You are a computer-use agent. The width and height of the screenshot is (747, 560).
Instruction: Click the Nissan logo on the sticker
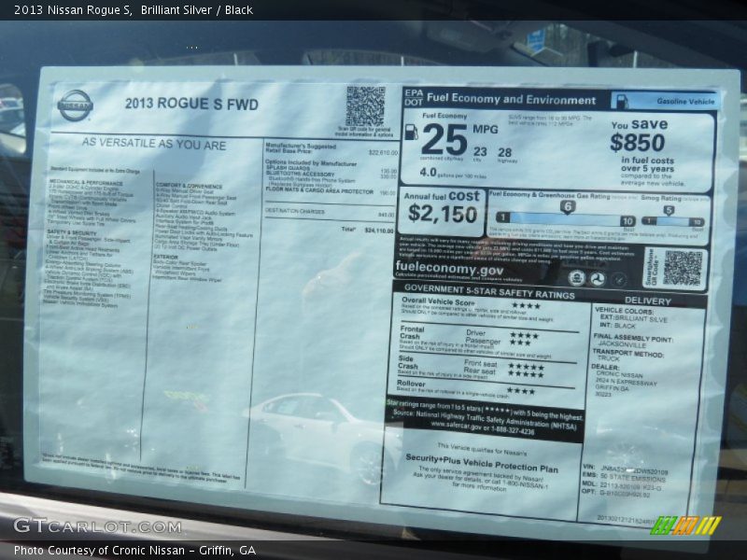tap(76, 105)
